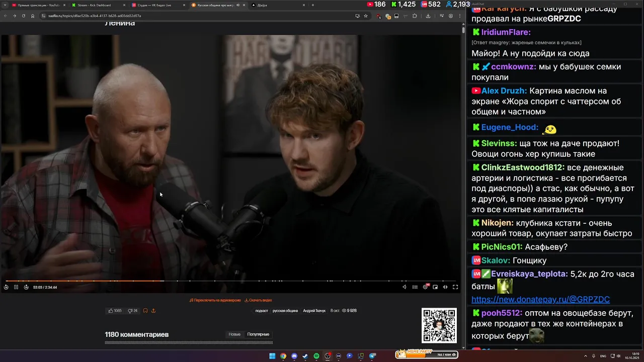Click the IridiumFlare chat username
Viewport: 644px width, 362px height.
(506, 32)
